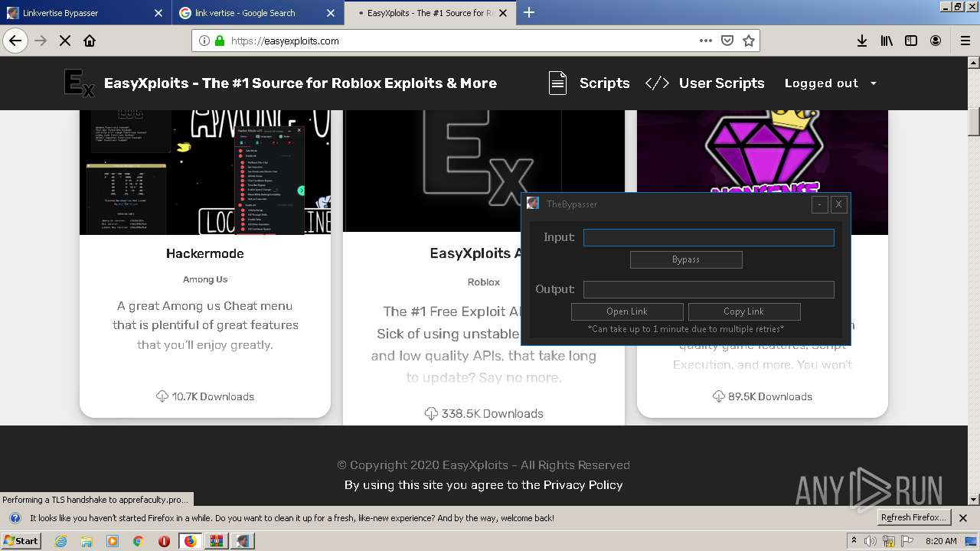Click the Refresh Firefox button
Screen dimensions: 980x551
pos(914,517)
